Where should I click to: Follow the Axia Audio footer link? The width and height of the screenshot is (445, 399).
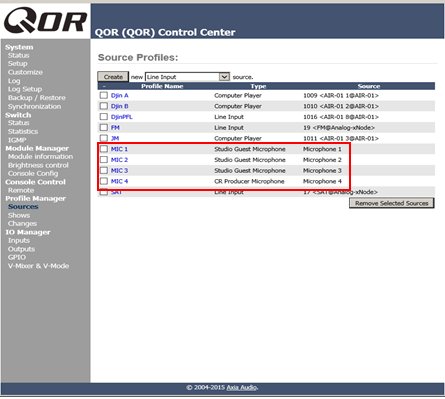coord(242,387)
